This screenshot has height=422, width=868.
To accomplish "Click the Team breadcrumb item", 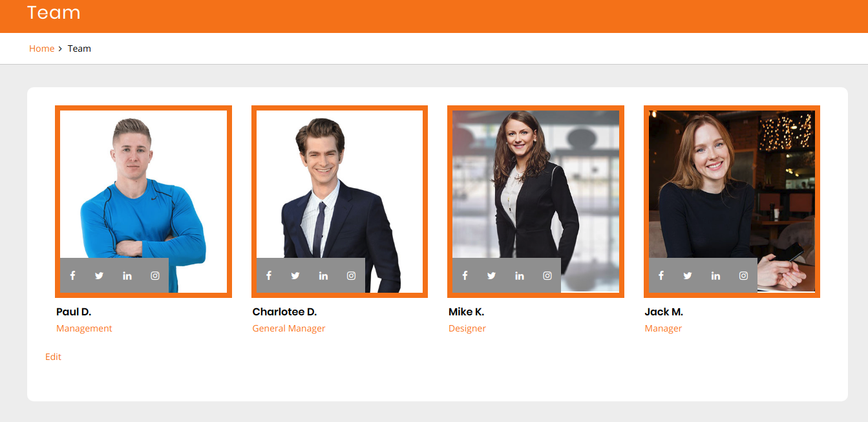I will click(79, 48).
